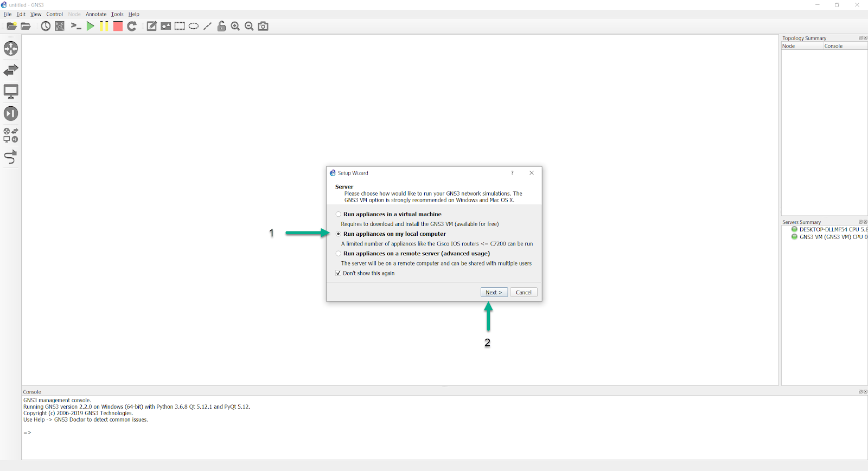This screenshot has height=471, width=868.
Task: Select Run appliances on my local computer
Action: pyautogui.click(x=391, y=234)
